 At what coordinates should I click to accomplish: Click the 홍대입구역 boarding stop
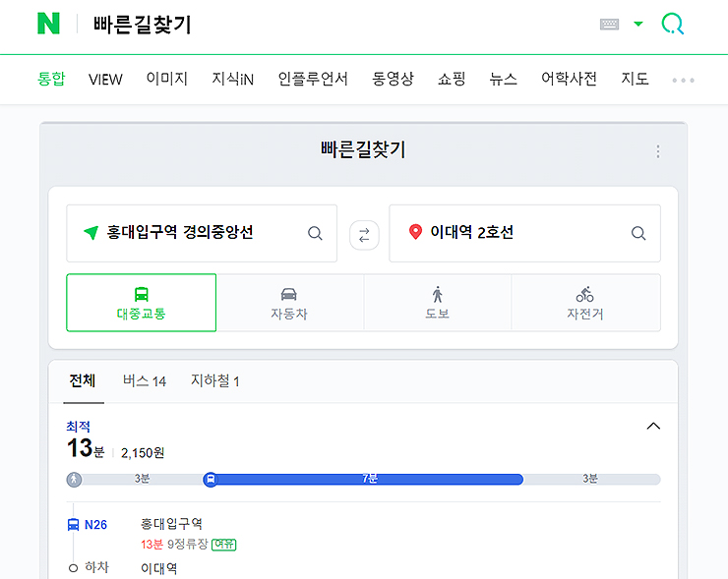(x=171, y=524)
